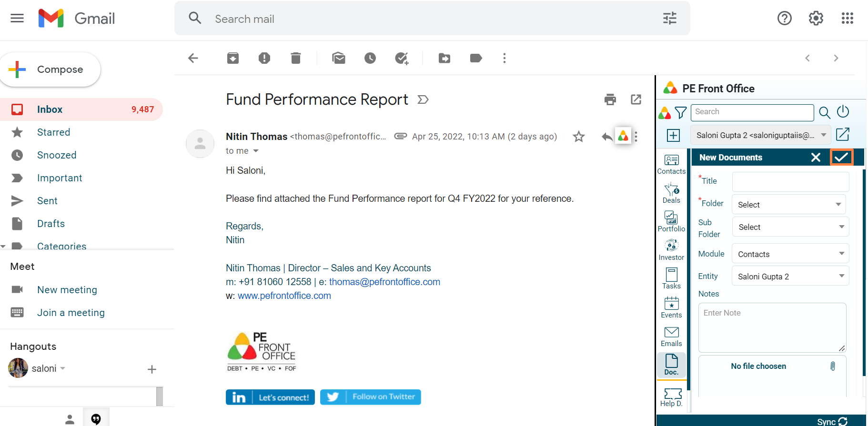Open the Sent mail folder
The height and width of the screenshot is (426, 868).
point(47,201)
